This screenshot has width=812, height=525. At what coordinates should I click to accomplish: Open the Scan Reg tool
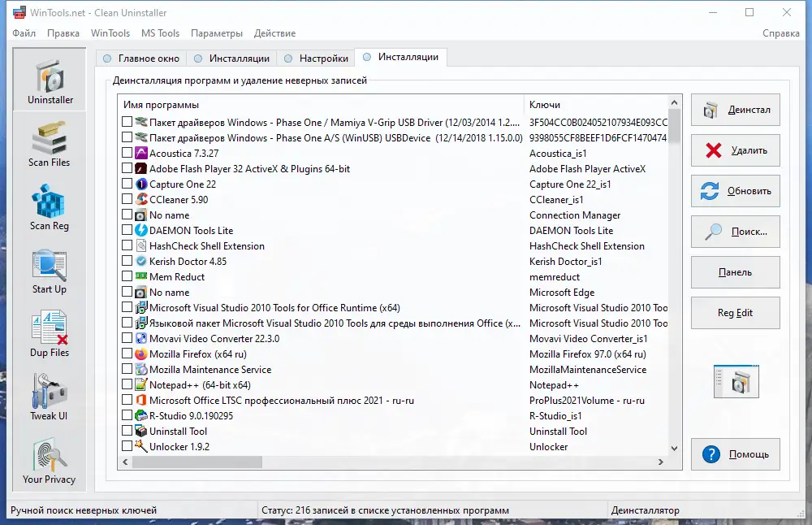(x=50, y=207)
